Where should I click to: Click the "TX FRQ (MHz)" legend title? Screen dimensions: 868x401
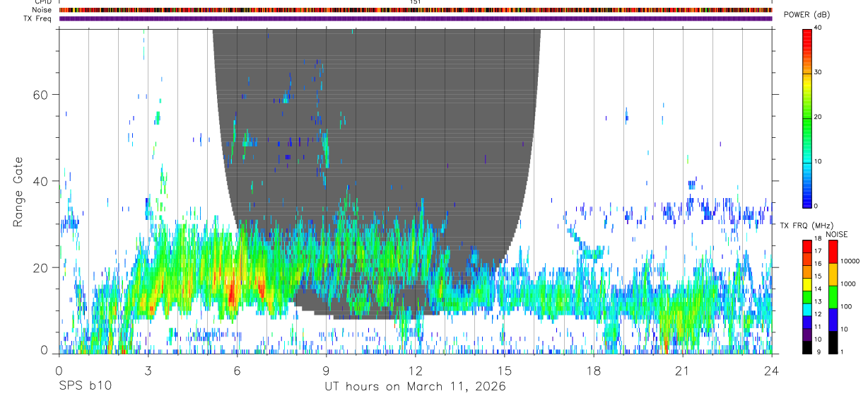tap(806, 226)
